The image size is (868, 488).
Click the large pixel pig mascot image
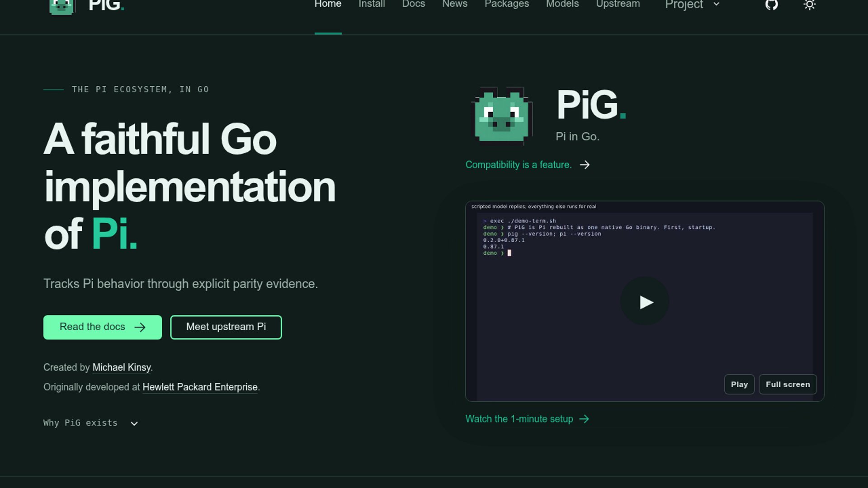click(502, 116)
